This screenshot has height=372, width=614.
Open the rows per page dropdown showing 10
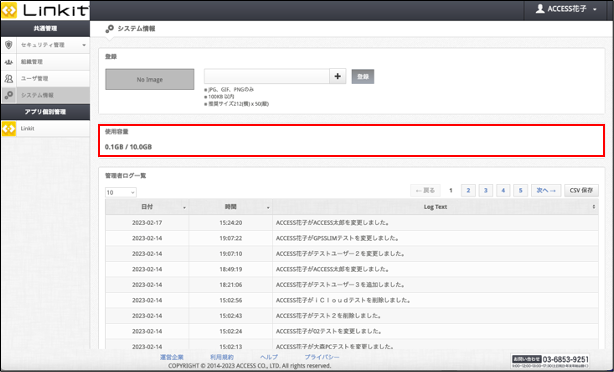pos(121,192)
